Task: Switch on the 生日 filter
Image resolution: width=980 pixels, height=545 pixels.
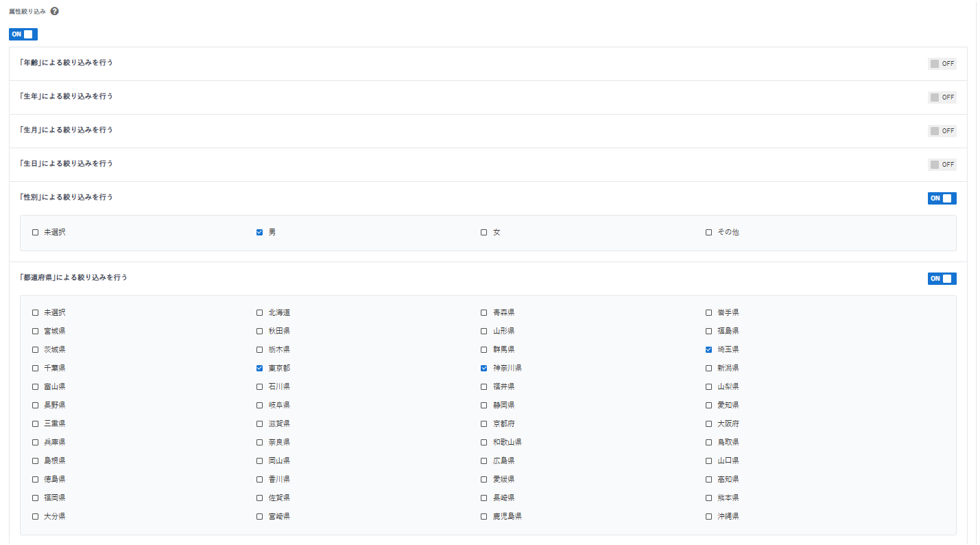Action: point(942,165)
